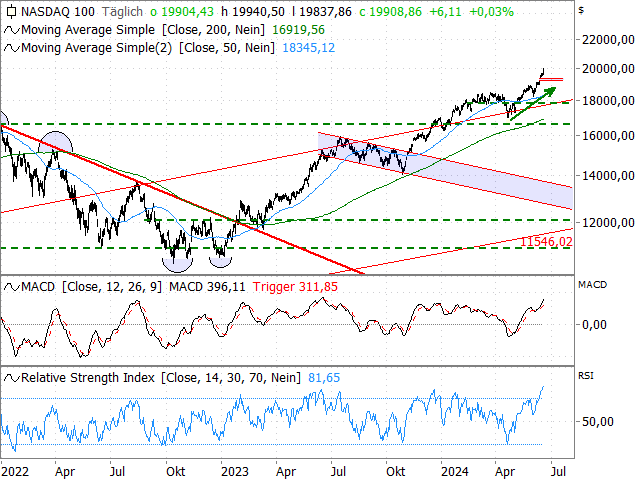Click the 22000,00 price axis label
The height and width of the screenshot is (480, 640).
(608, 40)
